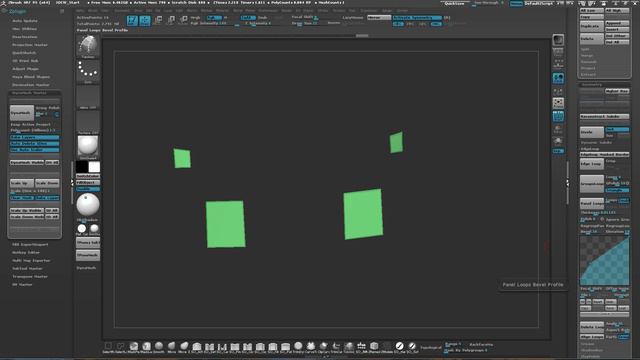Collapse the DynaMesh Master section
The width and height of the screenshot is (640, 360).
[29, 93]
